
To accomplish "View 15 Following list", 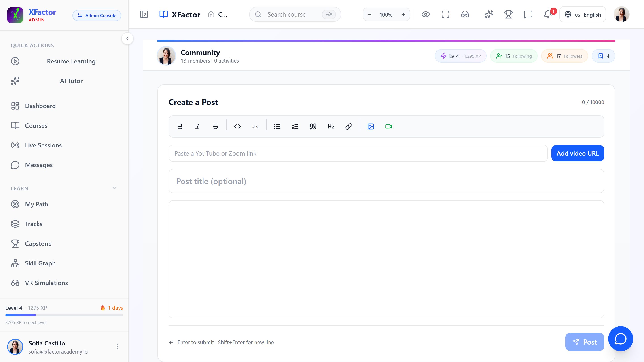I will point(514,56).
